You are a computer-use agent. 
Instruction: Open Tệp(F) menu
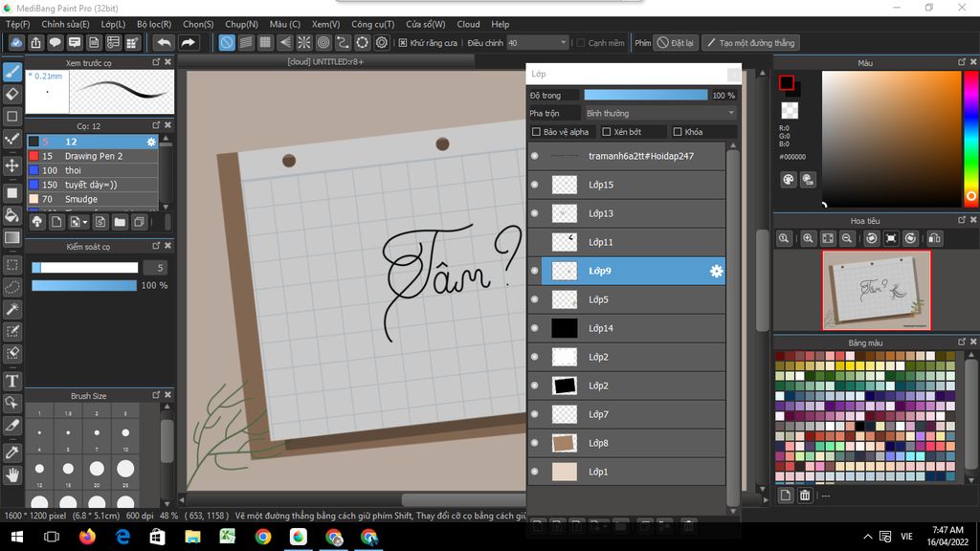point(17,24)
